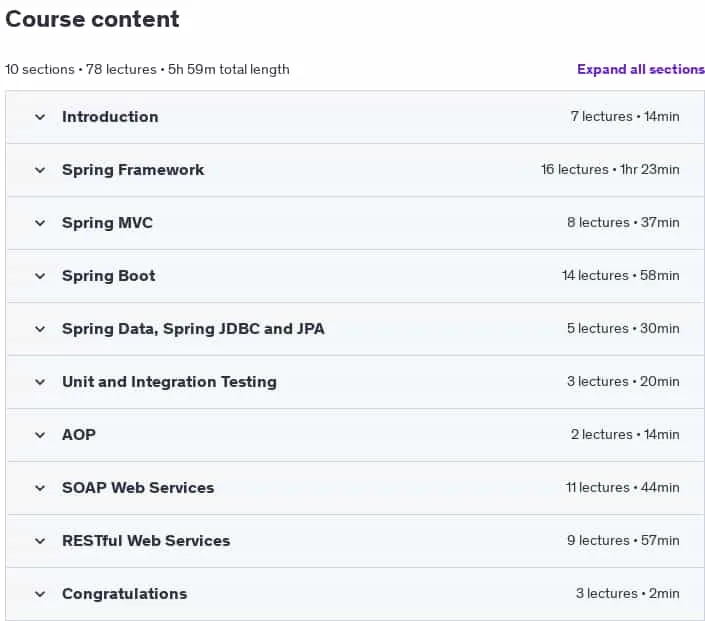
Task: Click chevron next to Unit and Integration Testing
Action: coord(40,382)
